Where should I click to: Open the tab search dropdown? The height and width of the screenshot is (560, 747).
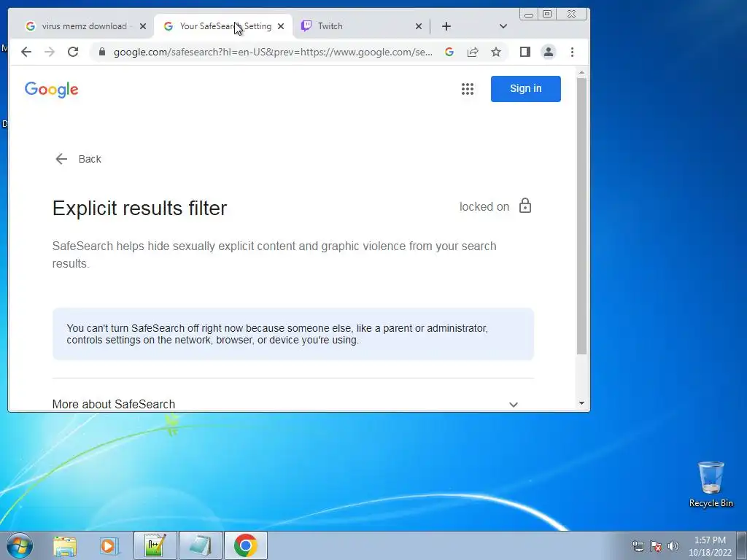click(503, 26)
